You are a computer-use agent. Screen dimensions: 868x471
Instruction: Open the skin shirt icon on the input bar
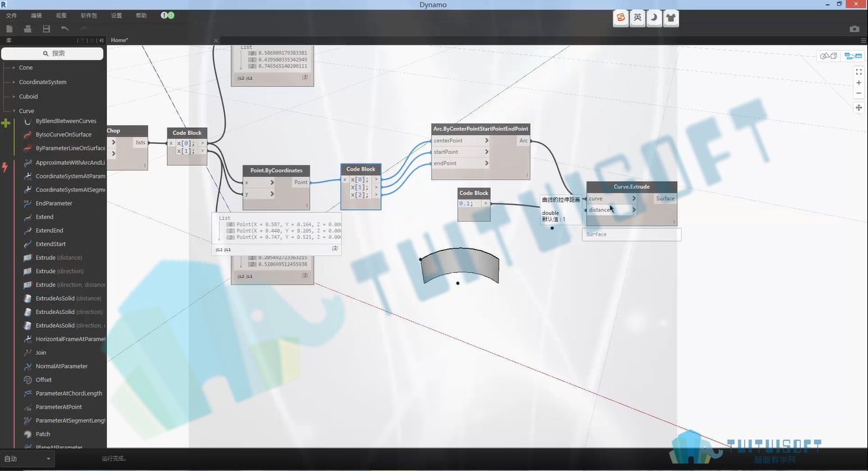pyautogui.click(x=671, y=18)
